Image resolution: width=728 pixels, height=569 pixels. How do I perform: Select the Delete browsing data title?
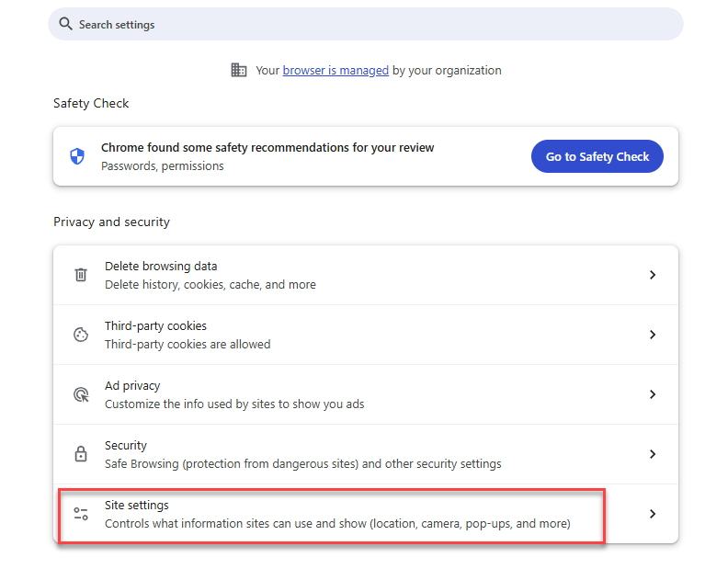(161, 267)
